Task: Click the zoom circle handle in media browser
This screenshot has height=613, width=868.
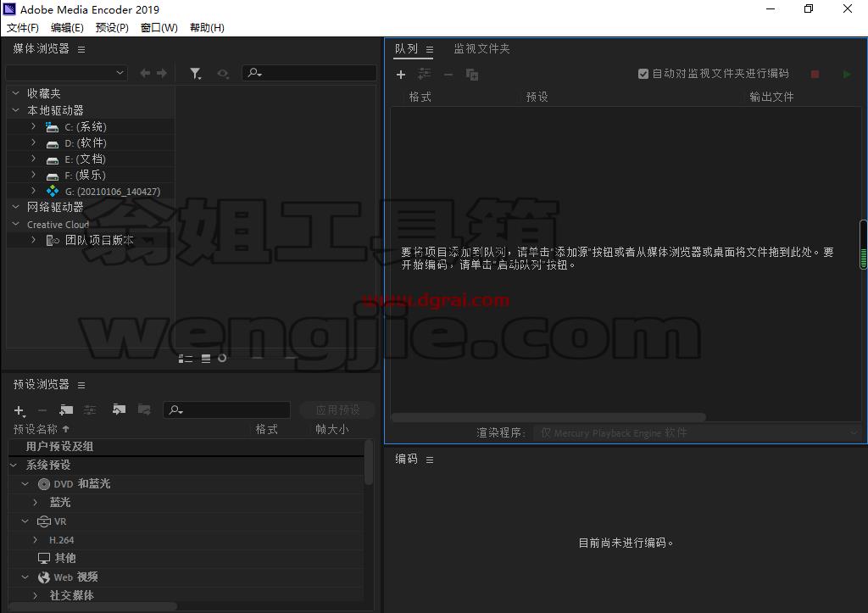Action: (x=222, y=359)
